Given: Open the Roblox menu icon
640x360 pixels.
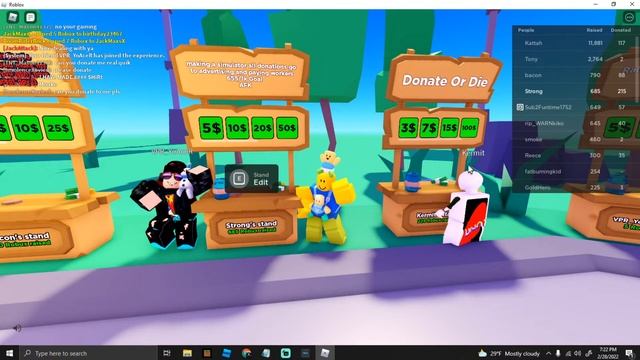Looking at the screenshot, I should point(13,17).
